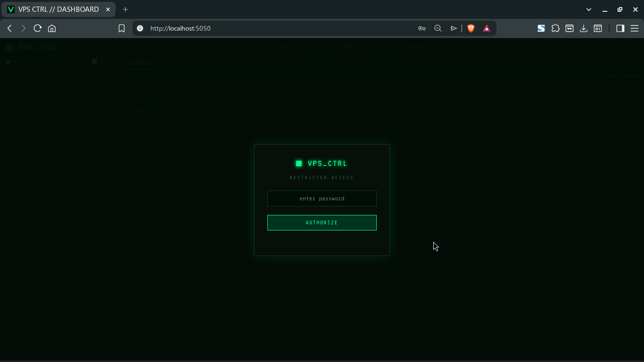The width and height of the screenshot is (644, 362).
Task: Click the browser forward arrow
Action: [x=23, y=28]
